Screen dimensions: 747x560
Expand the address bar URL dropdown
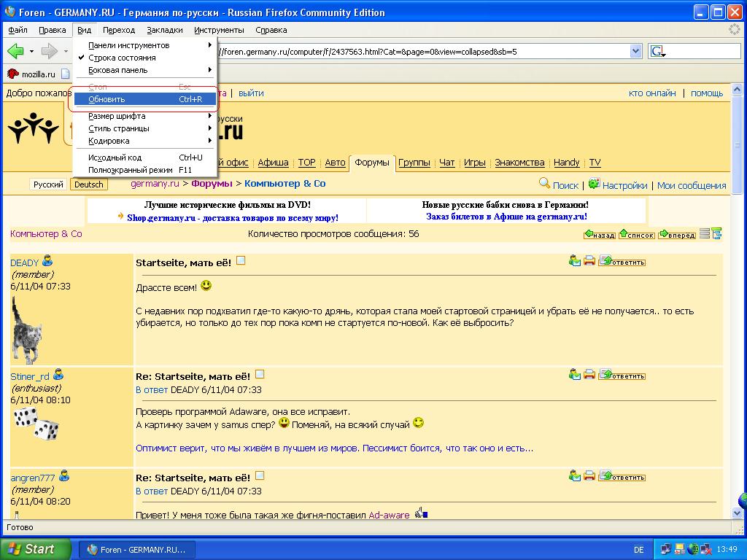coord(636,52)
